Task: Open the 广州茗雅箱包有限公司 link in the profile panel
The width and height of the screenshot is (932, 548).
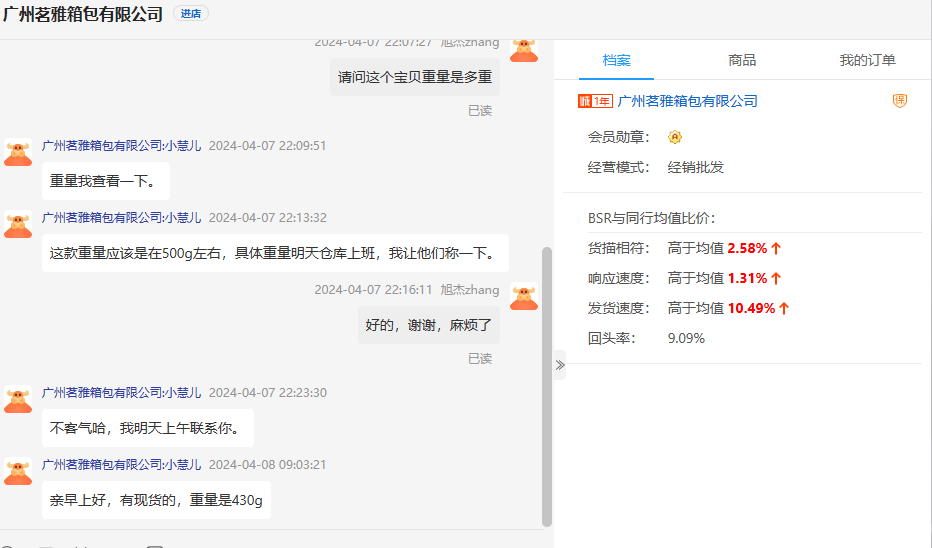Action: click(688, 101)
